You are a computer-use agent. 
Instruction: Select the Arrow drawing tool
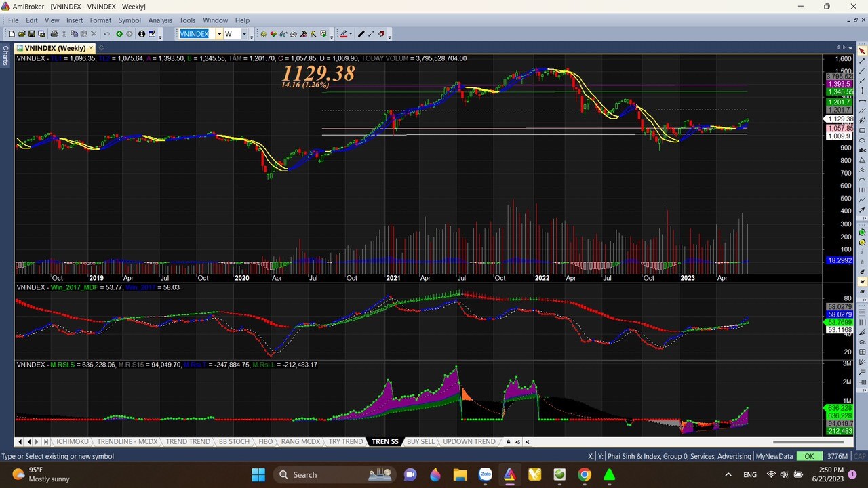[x=862, y=209]
